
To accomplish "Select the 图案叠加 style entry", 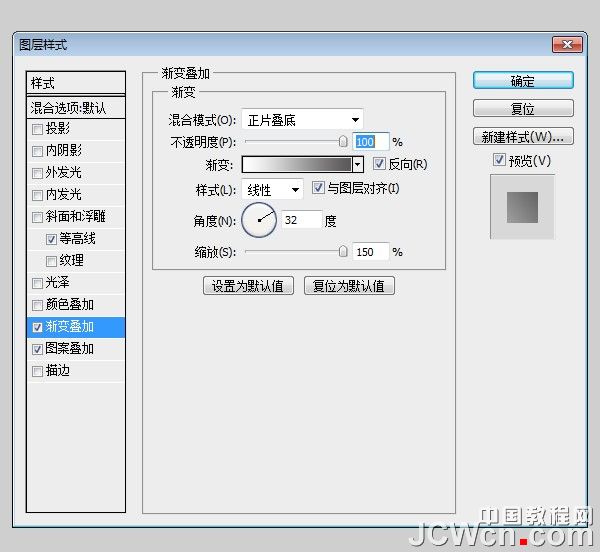I will [x=70, y=349].
